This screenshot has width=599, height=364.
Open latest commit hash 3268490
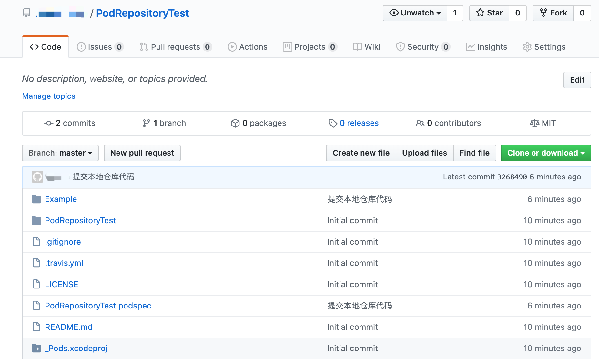[512, 177]
